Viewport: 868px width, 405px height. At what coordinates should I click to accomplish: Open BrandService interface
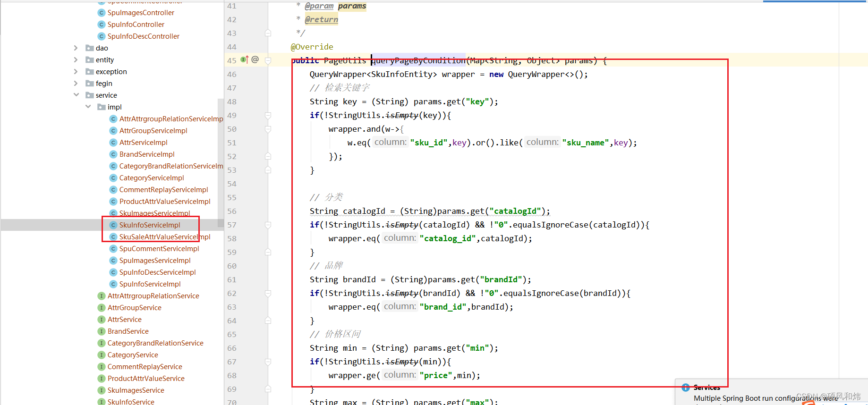[x=128, y=331]
